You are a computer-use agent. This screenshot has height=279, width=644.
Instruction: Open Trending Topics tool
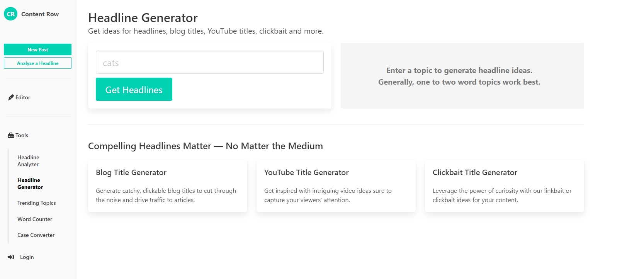pyautogui.click(x=36, y=203)
